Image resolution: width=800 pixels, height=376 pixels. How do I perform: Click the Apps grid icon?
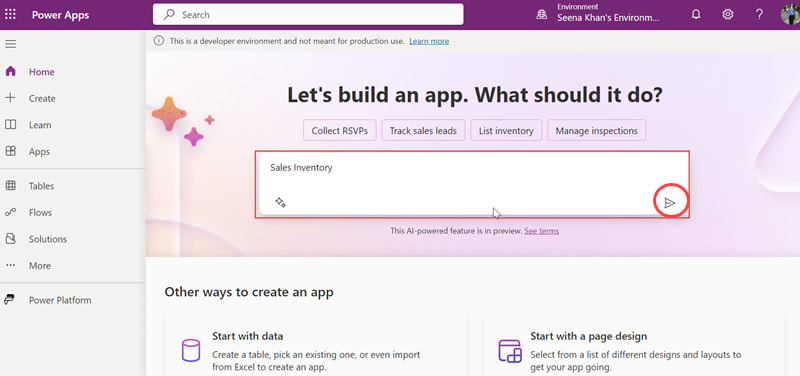coord(10,151)
